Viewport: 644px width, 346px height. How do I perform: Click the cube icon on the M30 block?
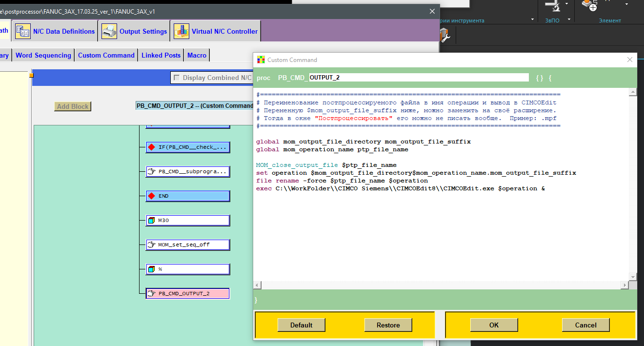151,220
